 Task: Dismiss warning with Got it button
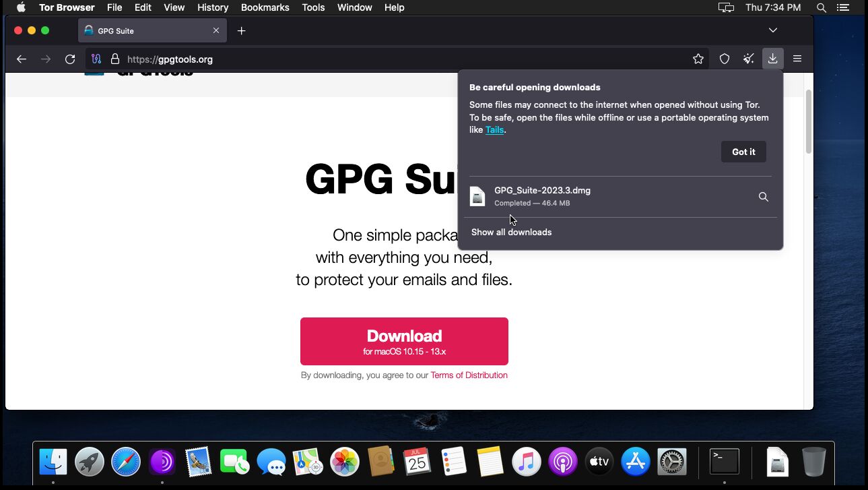click(743, 152)
